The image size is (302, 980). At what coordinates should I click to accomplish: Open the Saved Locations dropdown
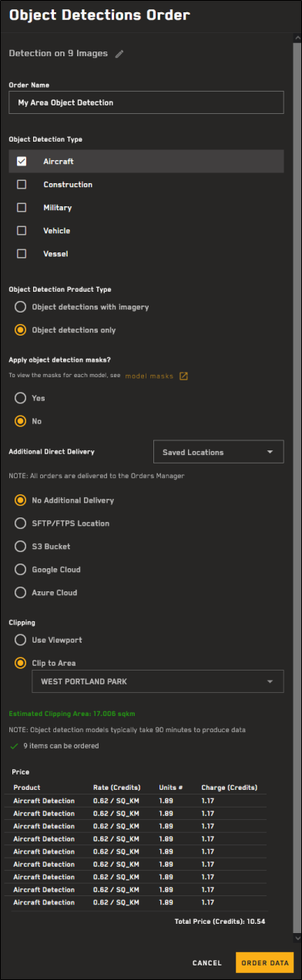(219, 452)
